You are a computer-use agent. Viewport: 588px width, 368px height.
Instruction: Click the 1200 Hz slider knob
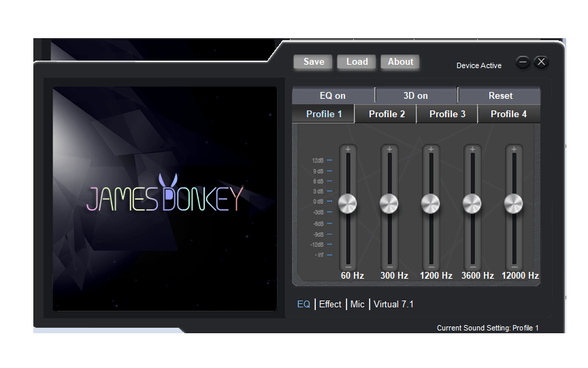(x=431, y=204)
